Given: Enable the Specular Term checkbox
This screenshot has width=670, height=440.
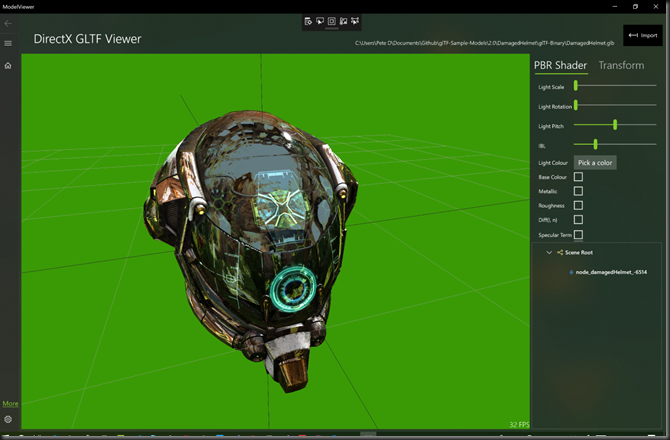Looking at the screenshot, I should pyautogui.click(x=578, y=235).
